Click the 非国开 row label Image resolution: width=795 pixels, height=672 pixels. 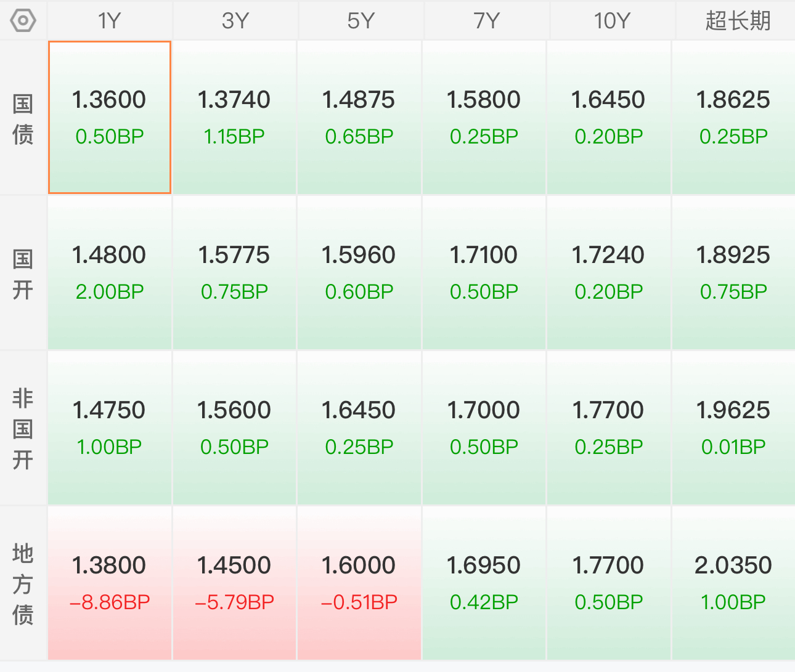23,428
